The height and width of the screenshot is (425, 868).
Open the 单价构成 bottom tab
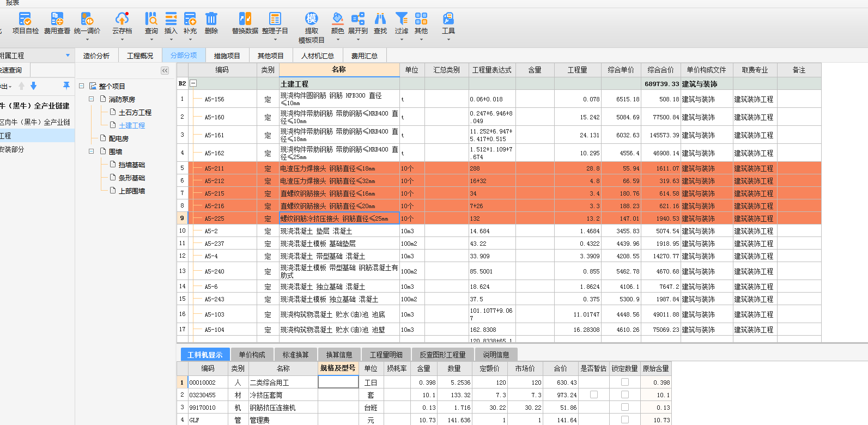click(x=252, y=355)
